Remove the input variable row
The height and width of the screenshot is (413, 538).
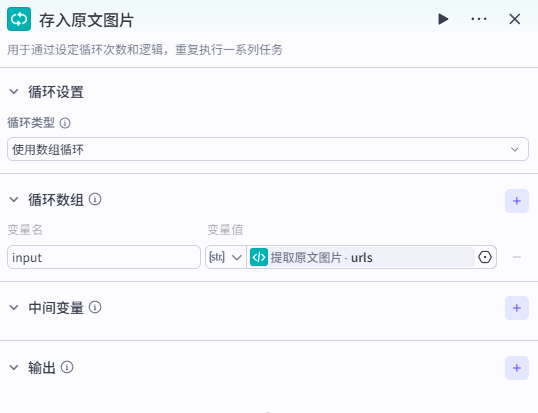[x=517, y=257]
